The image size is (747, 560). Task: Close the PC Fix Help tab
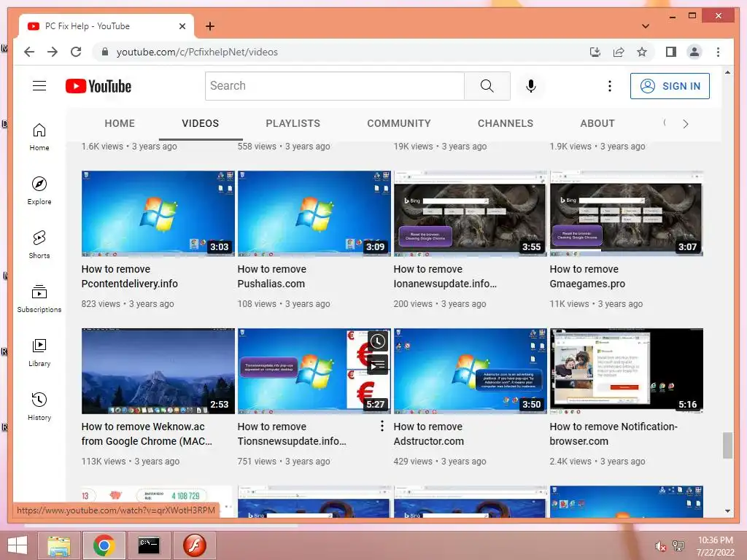coord(182,26)
